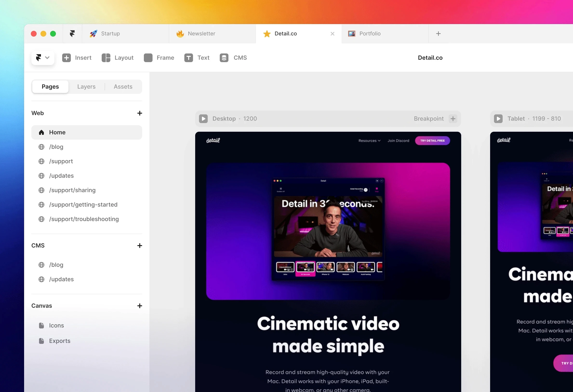573x392 pixels.
Task: Switch to the Layers panel tab
Action: pos(86,86)
